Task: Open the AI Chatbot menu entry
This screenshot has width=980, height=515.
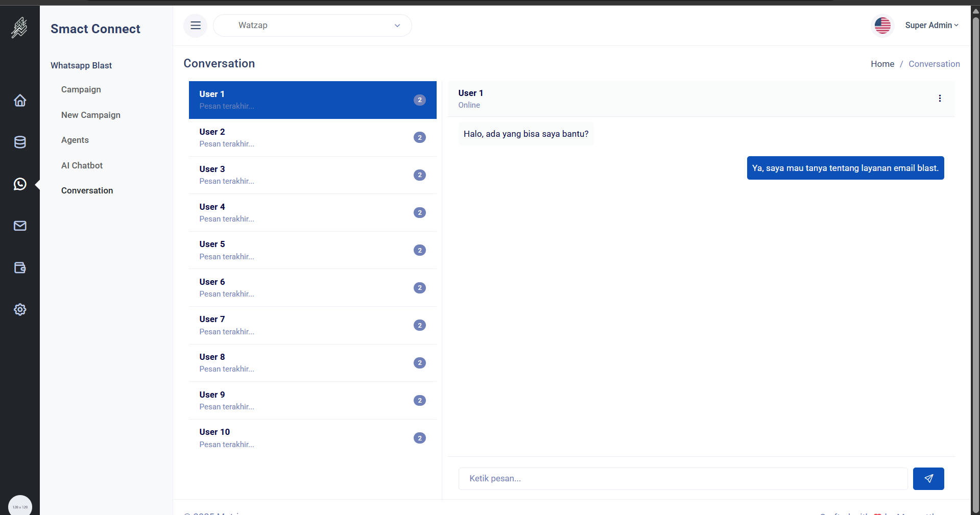Action: click(82, 165)
